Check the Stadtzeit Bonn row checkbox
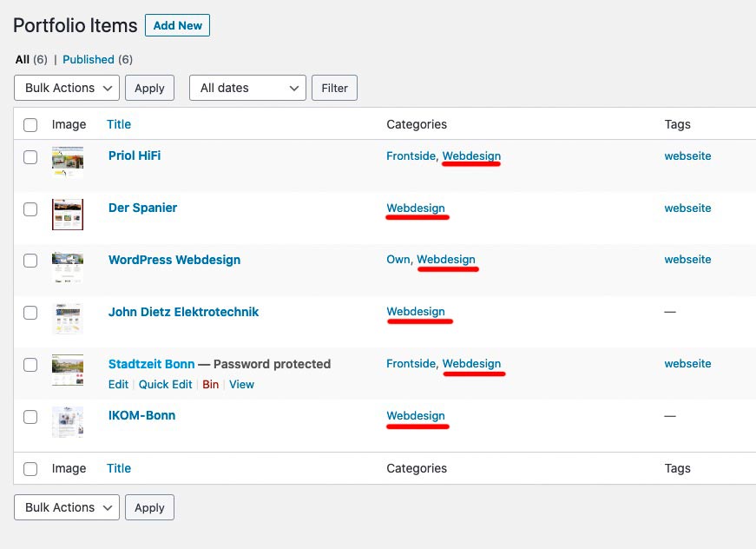This screenshot has height=549, width=756. pyautogui.click(x=30, y=365)
